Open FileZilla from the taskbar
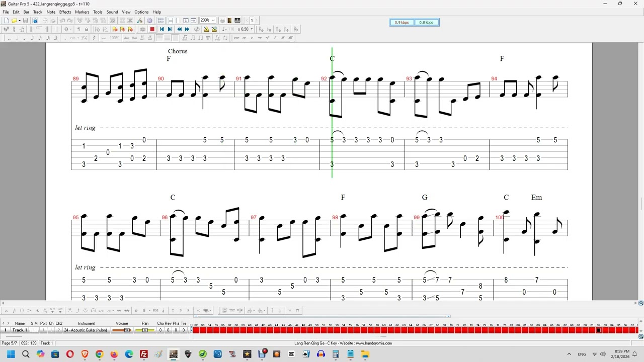The image size is (644, 362). coord(144,354)
